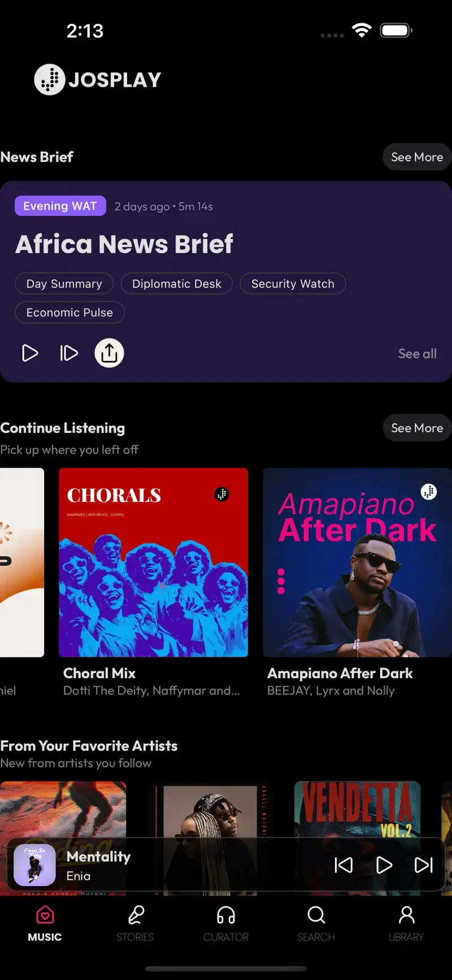Skip to previous track in mini player
452x980 pixels.
point(344,865)
